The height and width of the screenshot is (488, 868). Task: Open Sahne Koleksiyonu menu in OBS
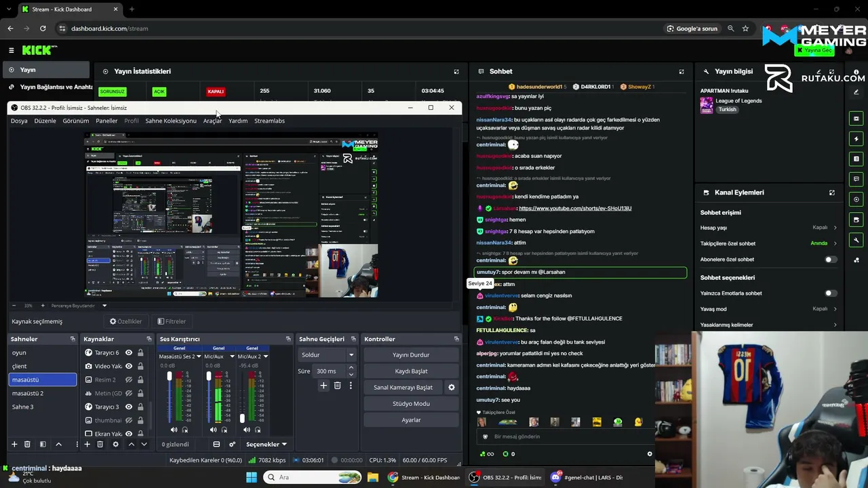(171, 121)
